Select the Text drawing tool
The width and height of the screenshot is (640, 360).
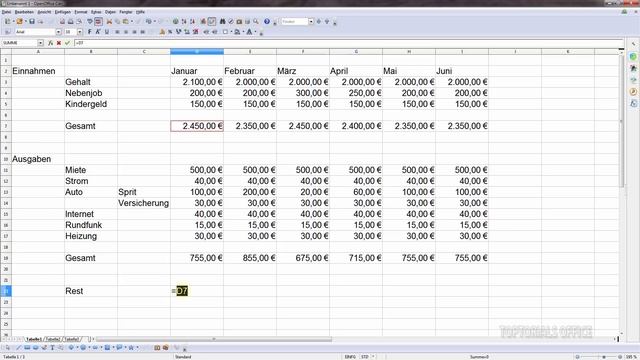point(52,348)
